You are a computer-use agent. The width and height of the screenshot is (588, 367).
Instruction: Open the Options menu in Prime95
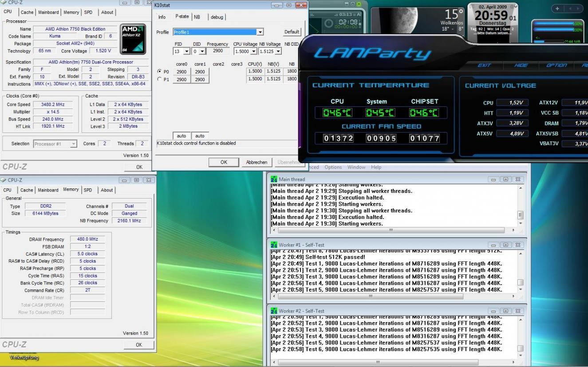(x=333, y=167)
